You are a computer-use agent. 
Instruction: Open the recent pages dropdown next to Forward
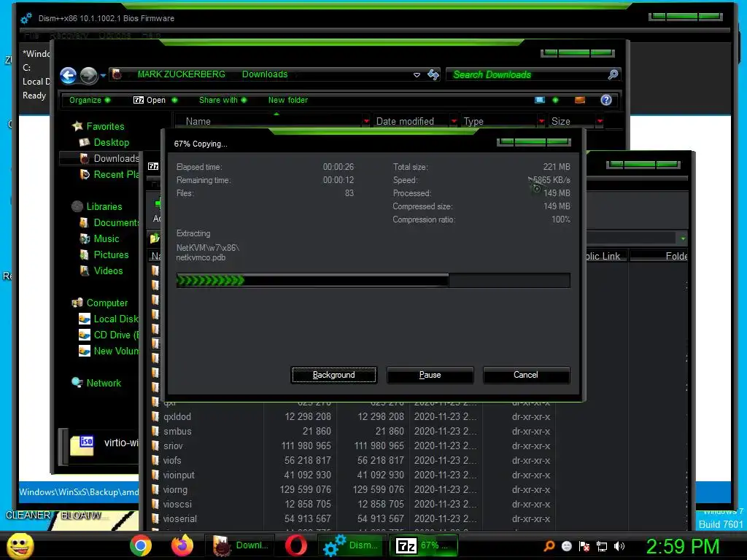103,75
